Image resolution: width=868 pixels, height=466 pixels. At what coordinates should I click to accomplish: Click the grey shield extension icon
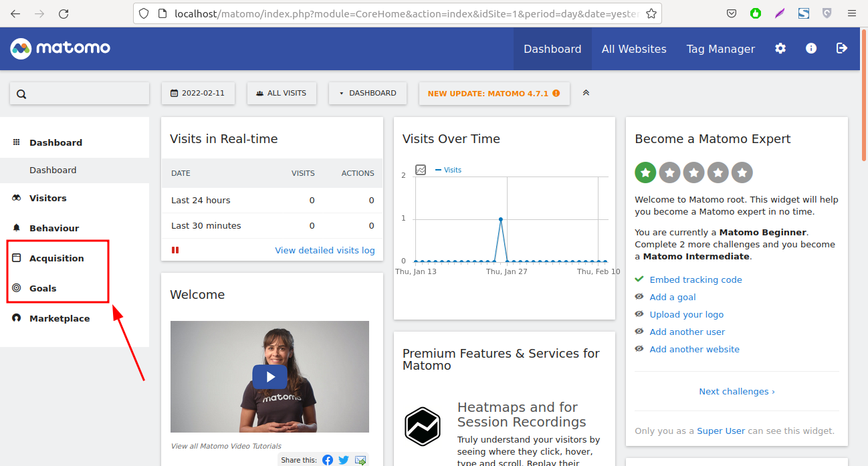[827, 13]
